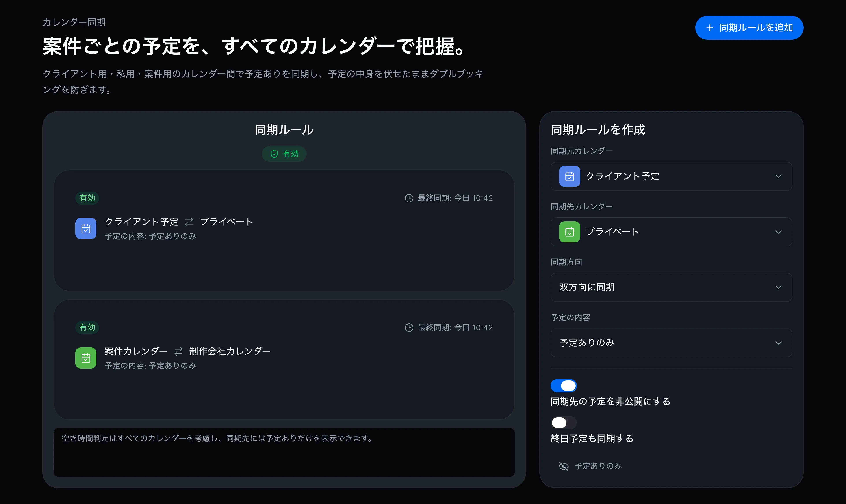The width and height of the screenshot is (846, 504).
Task: Click the blue calendar icon for クライアント予定 rule
Action: click(86, 229)
